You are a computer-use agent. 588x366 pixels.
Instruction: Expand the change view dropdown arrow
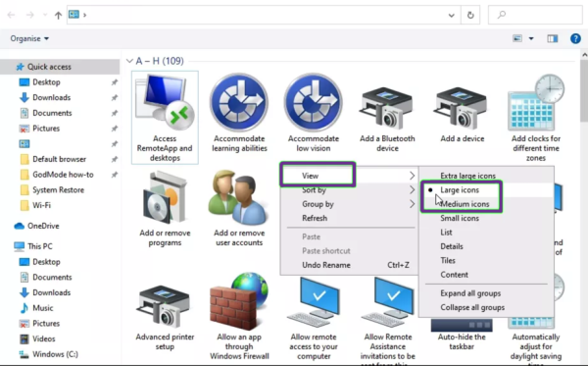click(531, 38)
